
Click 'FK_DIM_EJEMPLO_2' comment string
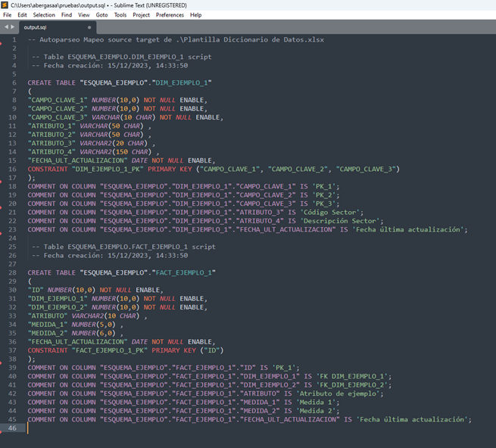coord(352,385)
